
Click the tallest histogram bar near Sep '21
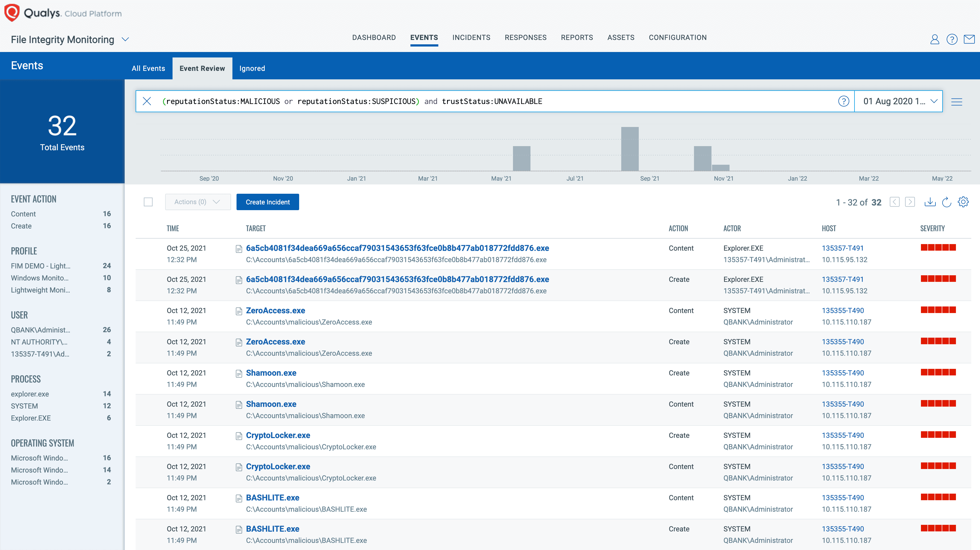[630, 149]
